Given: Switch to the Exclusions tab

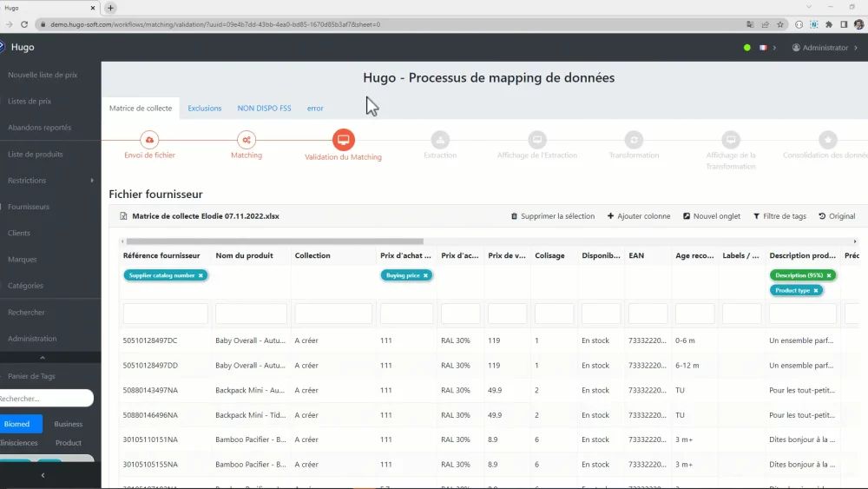Looking at the screenshot, I should point(204,108).
